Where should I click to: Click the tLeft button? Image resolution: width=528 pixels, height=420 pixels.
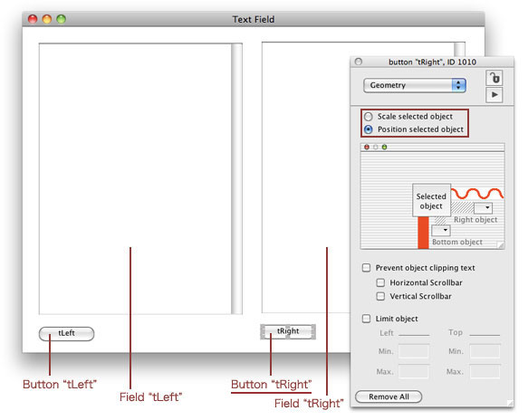(67, 333)
